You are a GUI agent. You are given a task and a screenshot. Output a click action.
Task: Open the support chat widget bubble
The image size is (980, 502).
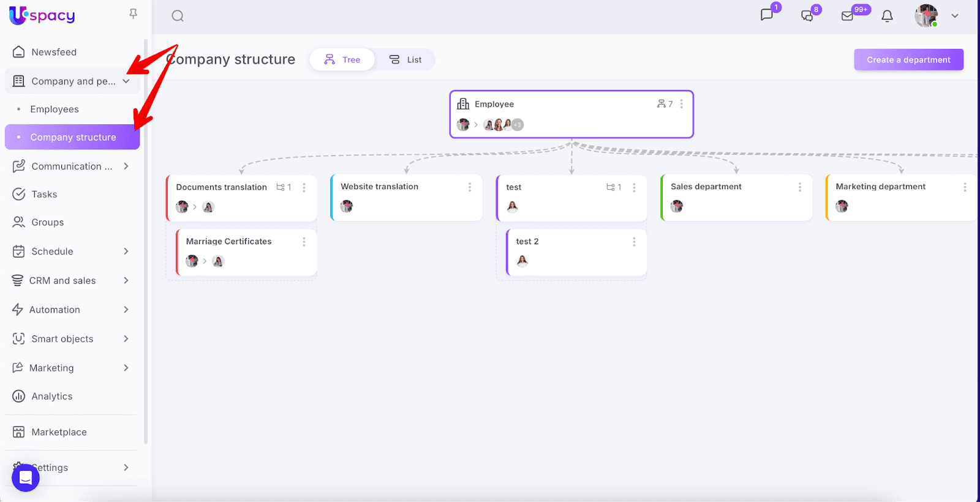(26, 478)
